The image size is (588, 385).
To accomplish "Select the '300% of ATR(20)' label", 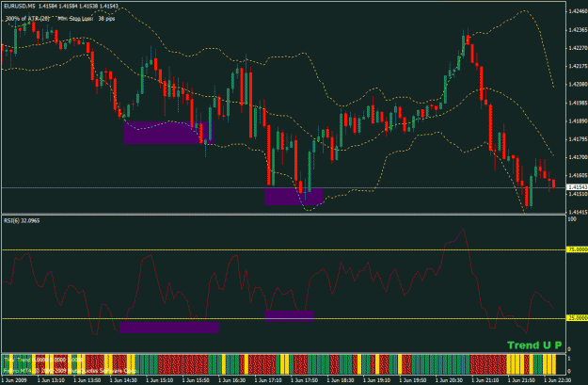I will coord(27,19).
